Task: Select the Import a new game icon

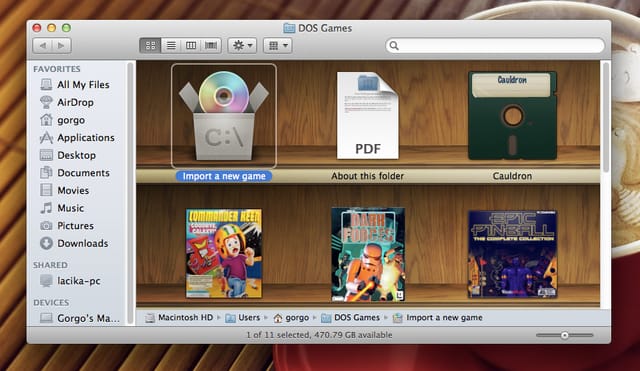Action: pyautogui.click(x=224, y=116)
